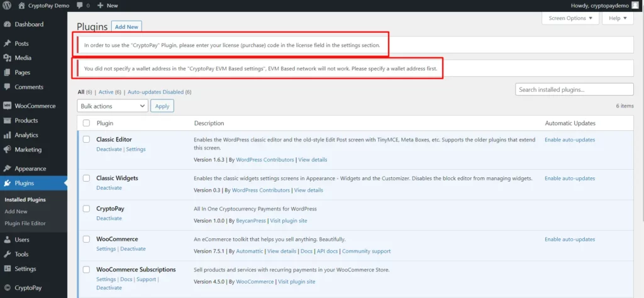Click the CryptoPay sidebar icon
Screen dimensions: 644x298
pyautogui.click(x=7, y=288)
